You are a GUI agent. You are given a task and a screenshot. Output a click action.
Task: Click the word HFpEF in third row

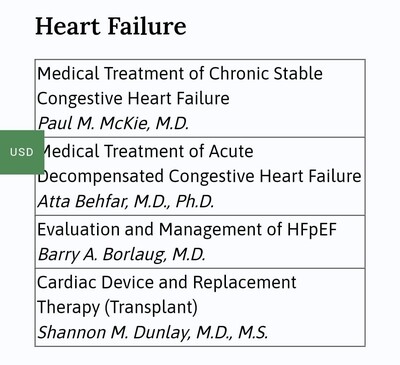point(312,229)
